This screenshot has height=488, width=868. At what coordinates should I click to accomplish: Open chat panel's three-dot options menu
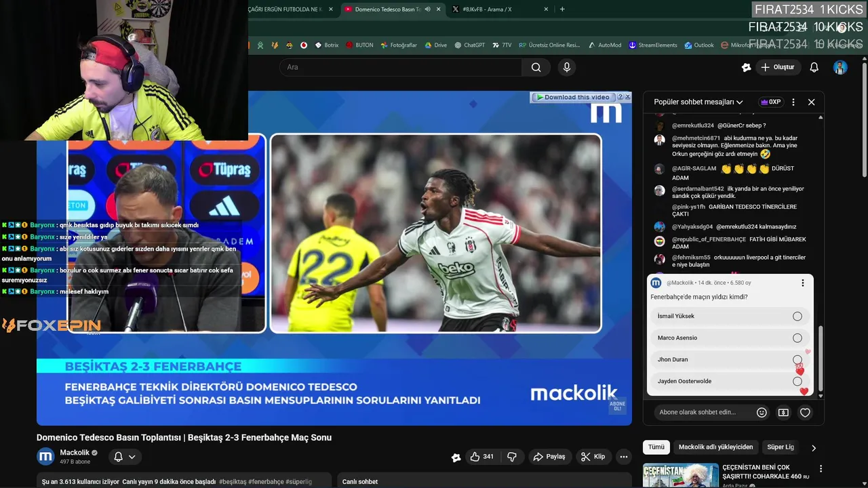pos(793,102)
